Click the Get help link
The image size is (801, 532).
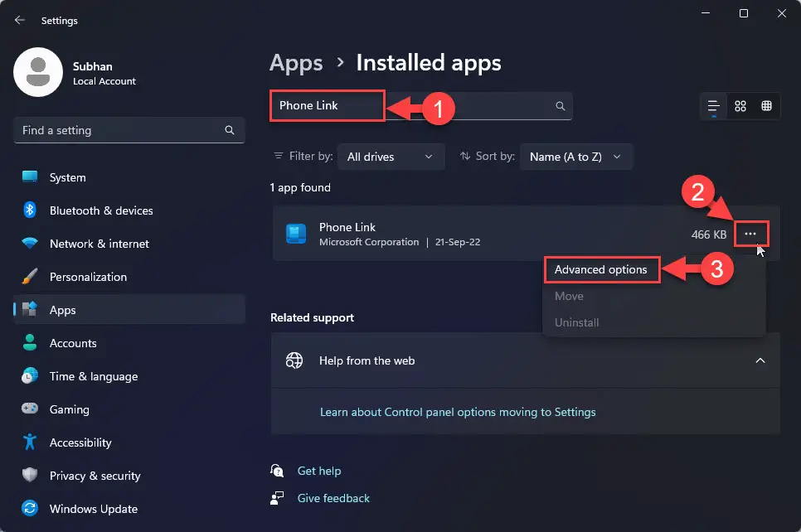point(319,471)
